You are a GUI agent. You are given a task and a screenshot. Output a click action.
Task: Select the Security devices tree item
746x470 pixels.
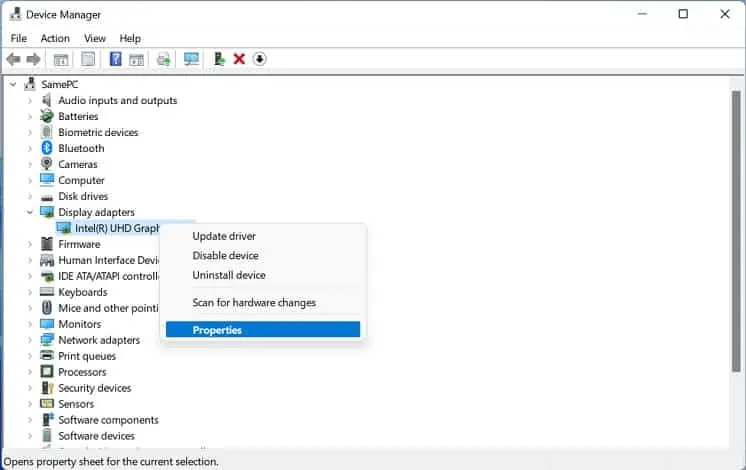coord(94,388)
